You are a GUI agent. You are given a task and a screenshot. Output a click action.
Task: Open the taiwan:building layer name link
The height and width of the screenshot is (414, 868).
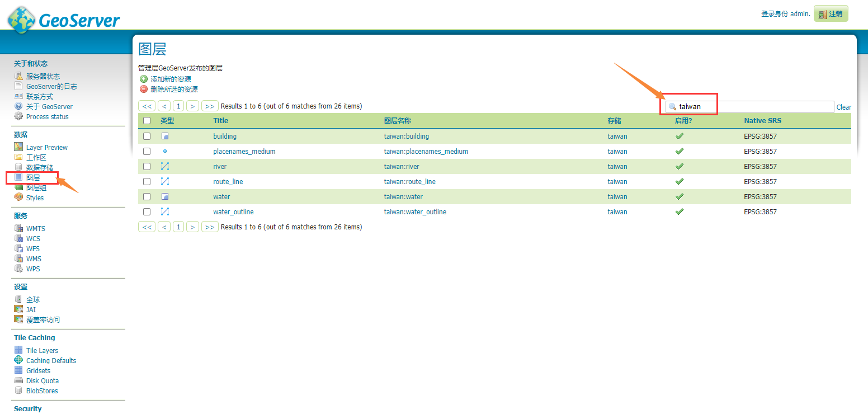pyautogui.click(x=407, y=136)
